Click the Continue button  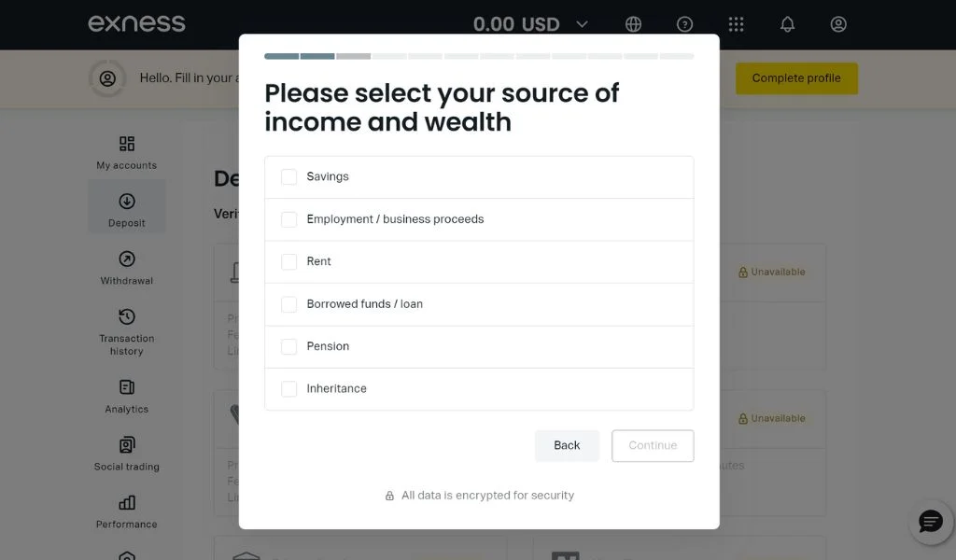tap(653, 445)
